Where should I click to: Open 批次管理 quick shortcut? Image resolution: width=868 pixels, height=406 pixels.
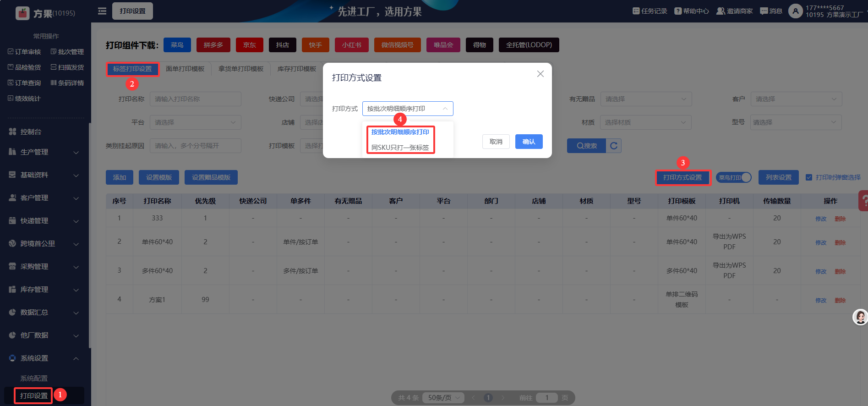point(67,52)
